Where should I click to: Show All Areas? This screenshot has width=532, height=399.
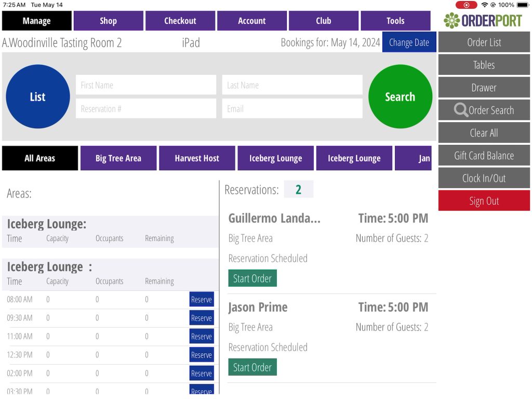tap(39, 158)
